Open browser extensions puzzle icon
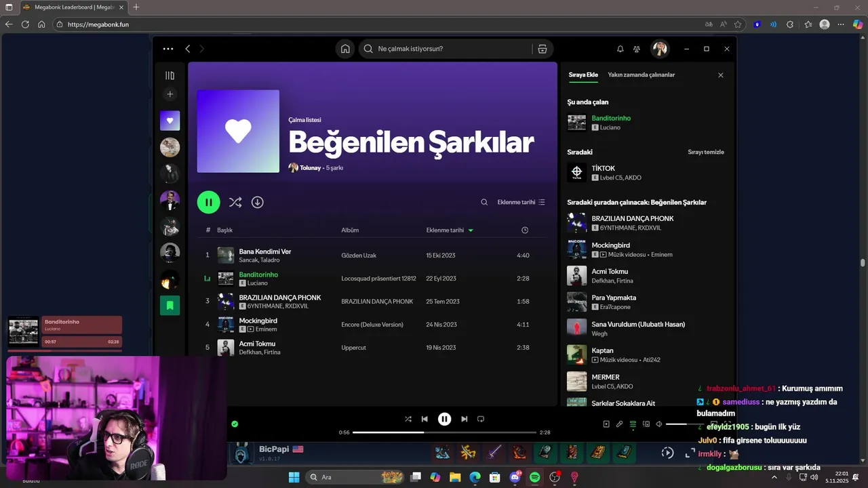Viewport: 868px width, 488px height. 790,24
